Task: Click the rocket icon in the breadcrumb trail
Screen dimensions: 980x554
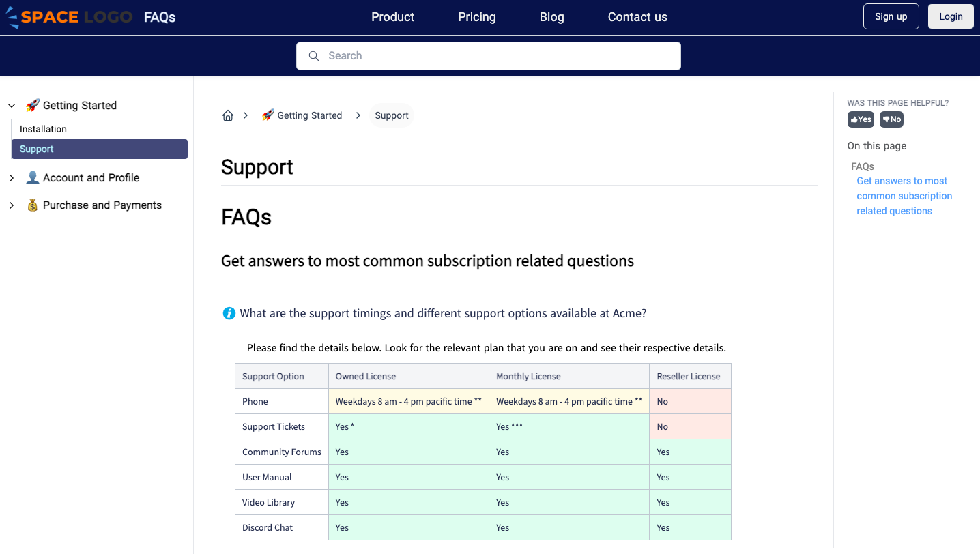Action: tap(267, 115)
